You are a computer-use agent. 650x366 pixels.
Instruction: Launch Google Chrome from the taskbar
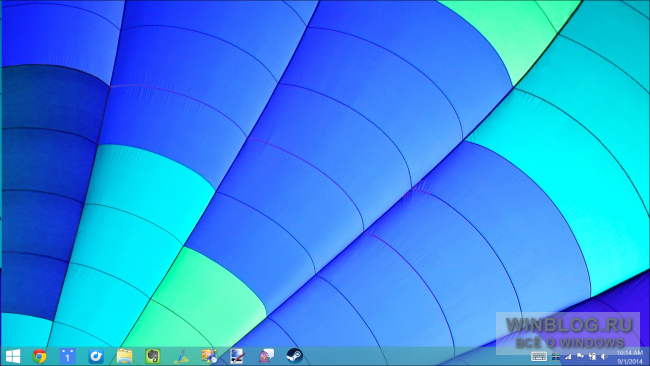pyautogui.click(x=39, y=356)
